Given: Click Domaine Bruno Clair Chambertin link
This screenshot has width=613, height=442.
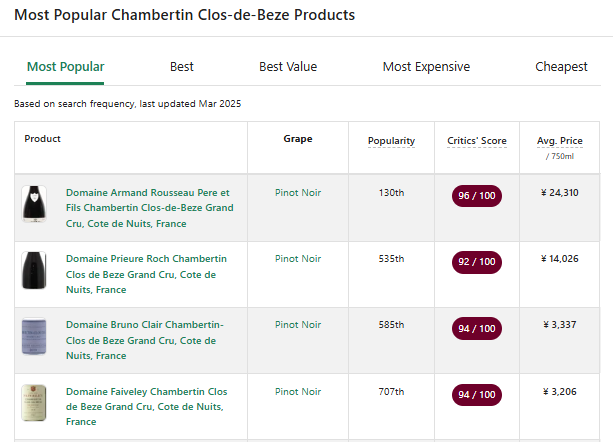Looking at the screenshot, I should [x=144, y=340].
